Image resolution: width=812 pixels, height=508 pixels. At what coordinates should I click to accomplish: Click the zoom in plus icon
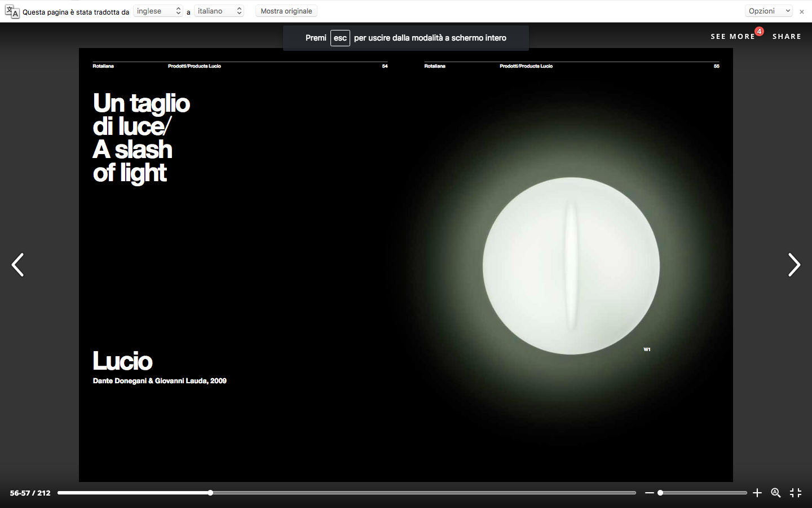[x=757, y=493]
